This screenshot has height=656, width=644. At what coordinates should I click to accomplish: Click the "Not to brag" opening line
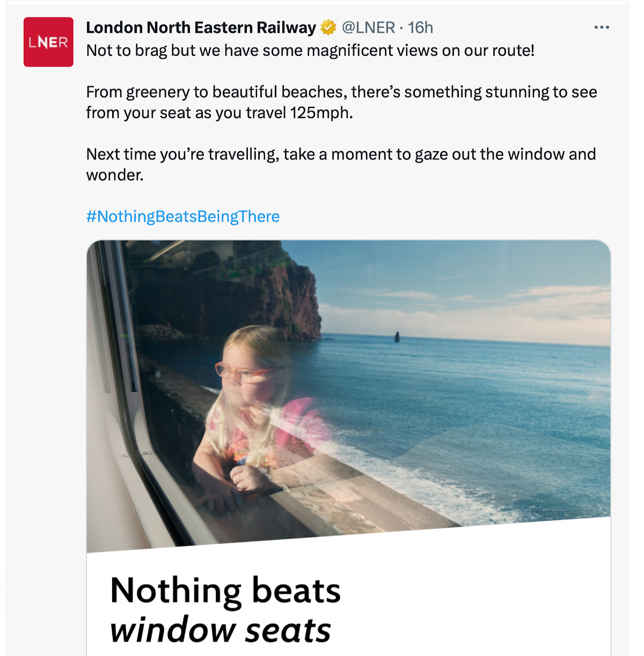(310, 50)
